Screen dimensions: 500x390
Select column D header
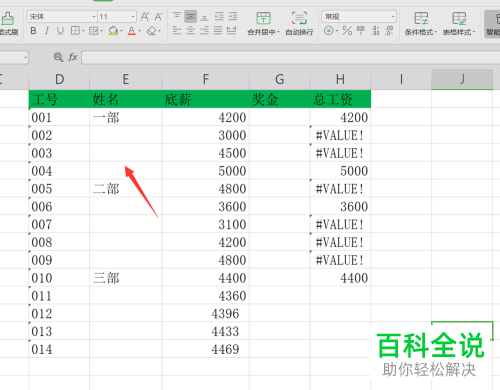click(x=59, y=79)
